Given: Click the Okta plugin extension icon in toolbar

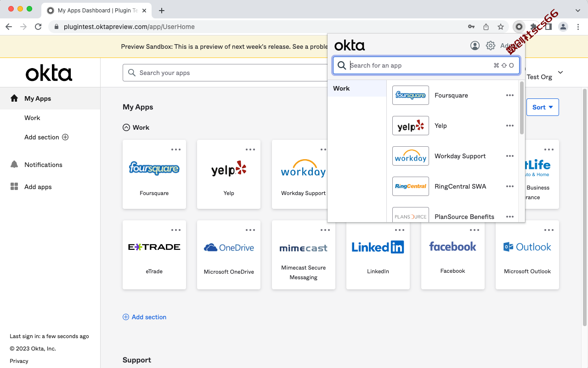Looking at the screenshot, I should (x=519, y=27).
